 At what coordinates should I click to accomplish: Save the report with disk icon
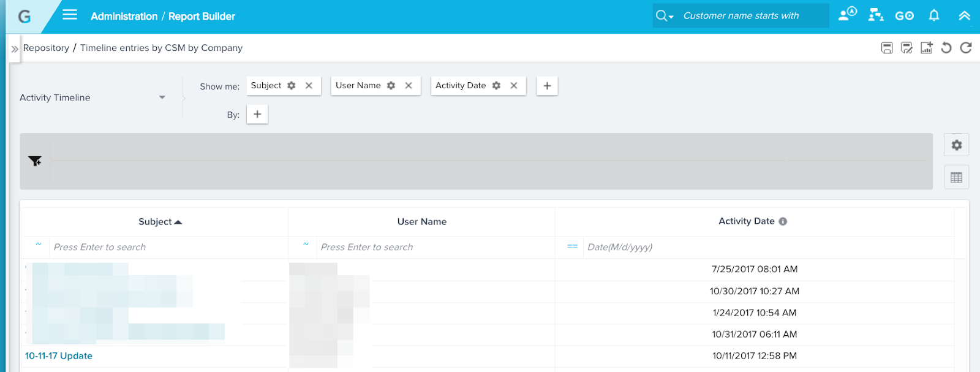tap(886, 48)
